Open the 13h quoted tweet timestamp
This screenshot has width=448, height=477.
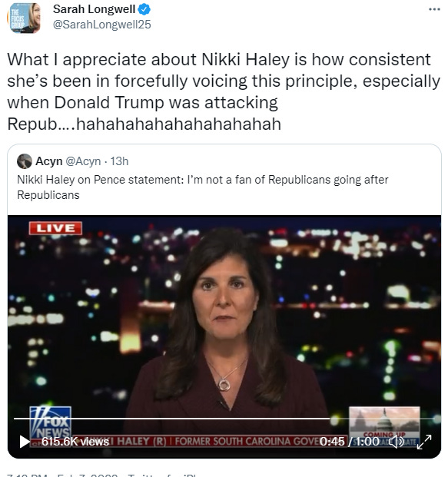click(x=119, y=161)
